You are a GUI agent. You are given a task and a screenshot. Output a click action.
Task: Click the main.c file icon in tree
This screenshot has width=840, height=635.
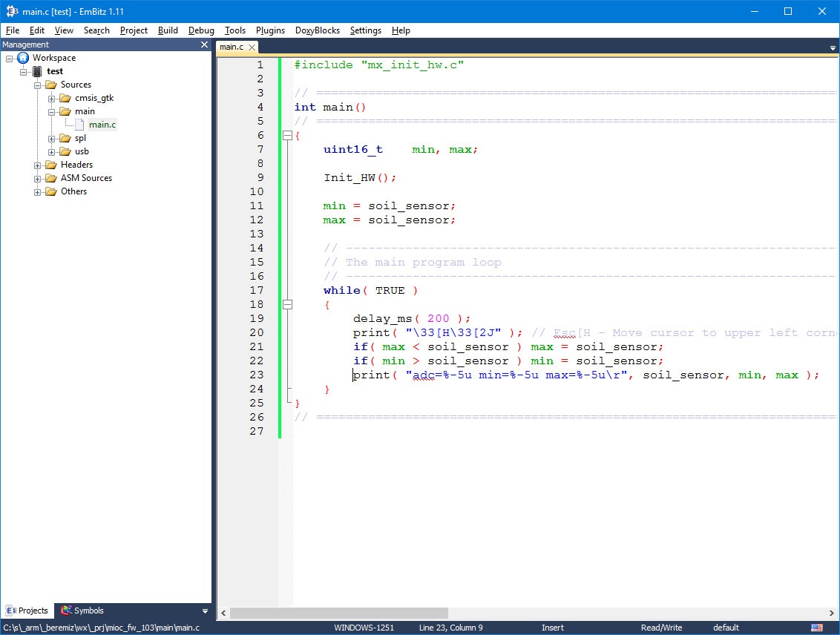[x=79, y=125]
